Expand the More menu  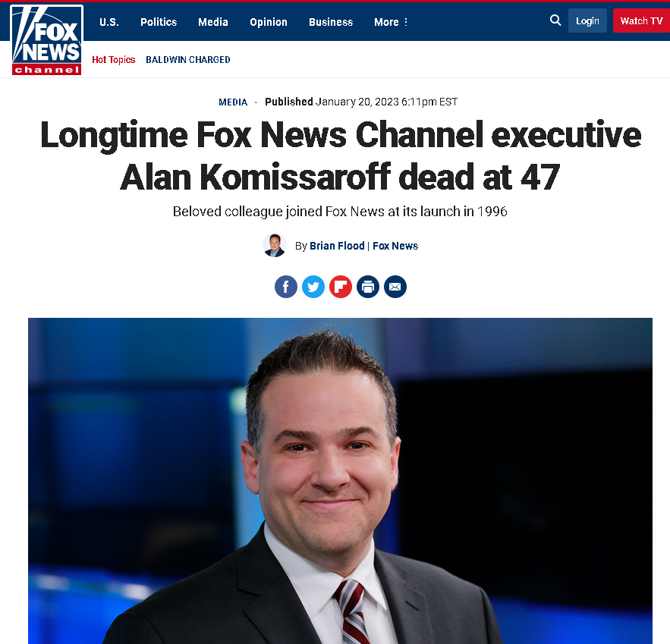(391, 22)
